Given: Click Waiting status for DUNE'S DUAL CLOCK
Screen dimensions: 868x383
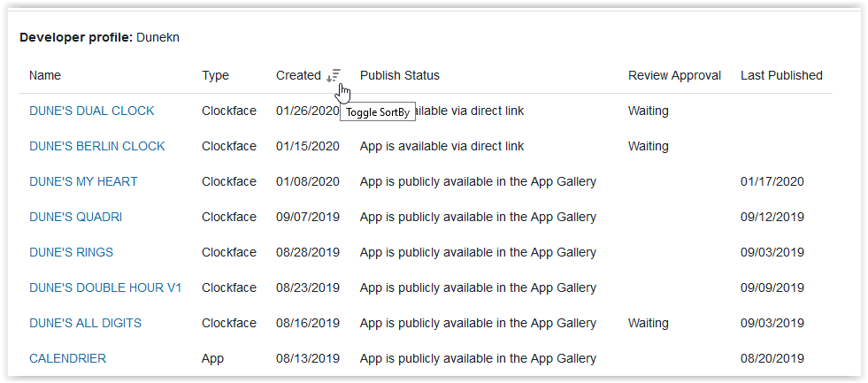Looking at the screenshot, I should pyautogui.click(x=648, y=111).
